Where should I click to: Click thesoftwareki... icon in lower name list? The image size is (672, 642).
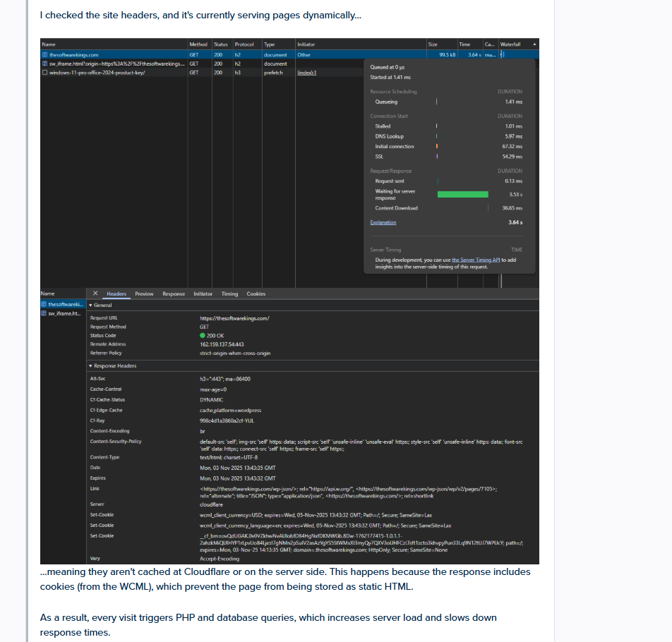pos(44,305)
